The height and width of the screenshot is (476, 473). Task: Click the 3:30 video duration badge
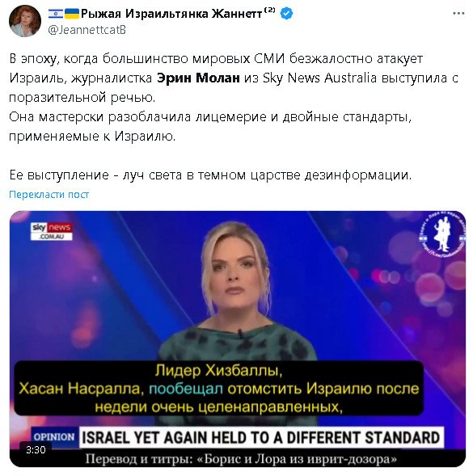pyautogui.click(x=36, y=449)
